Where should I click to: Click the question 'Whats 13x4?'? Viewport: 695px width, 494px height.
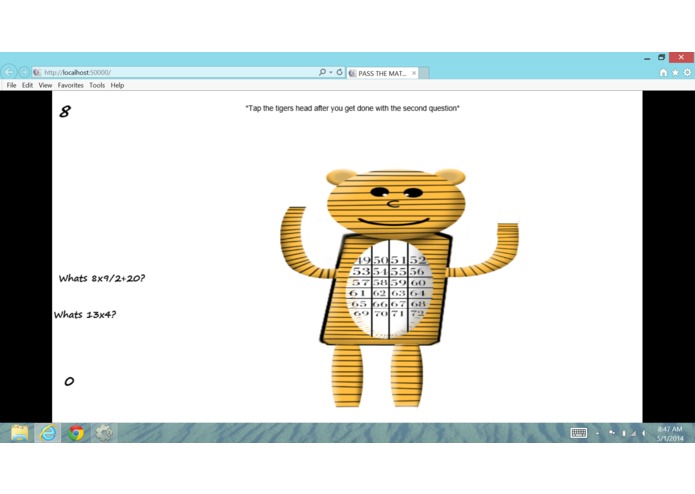(x=85, y=315)
